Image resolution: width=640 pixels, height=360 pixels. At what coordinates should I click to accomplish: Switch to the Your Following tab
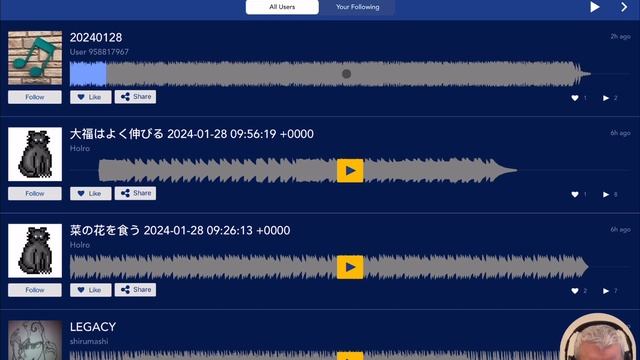click(358, 7)
